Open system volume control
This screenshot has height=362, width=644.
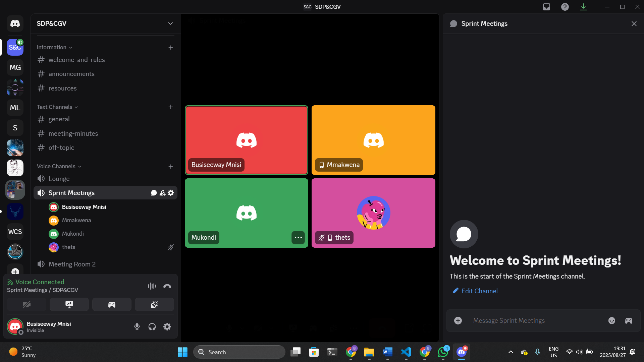(x=579, y=352)
